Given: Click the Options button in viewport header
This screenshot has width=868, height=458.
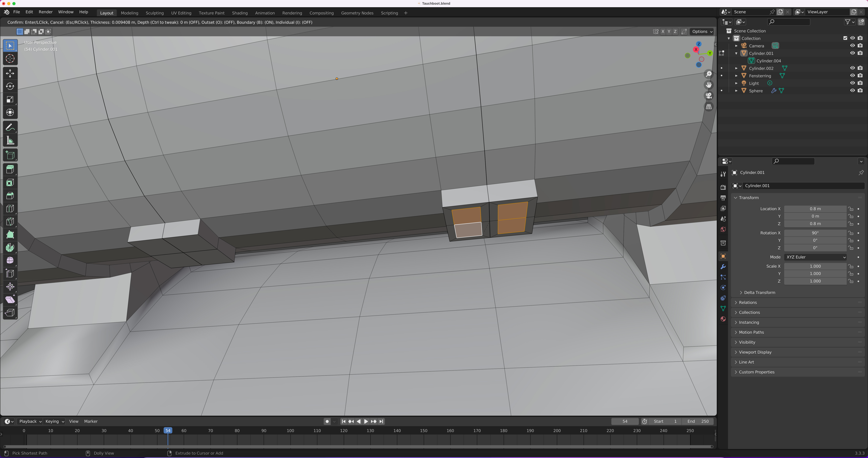Looking at the screenshot, I should click(701, 31).
